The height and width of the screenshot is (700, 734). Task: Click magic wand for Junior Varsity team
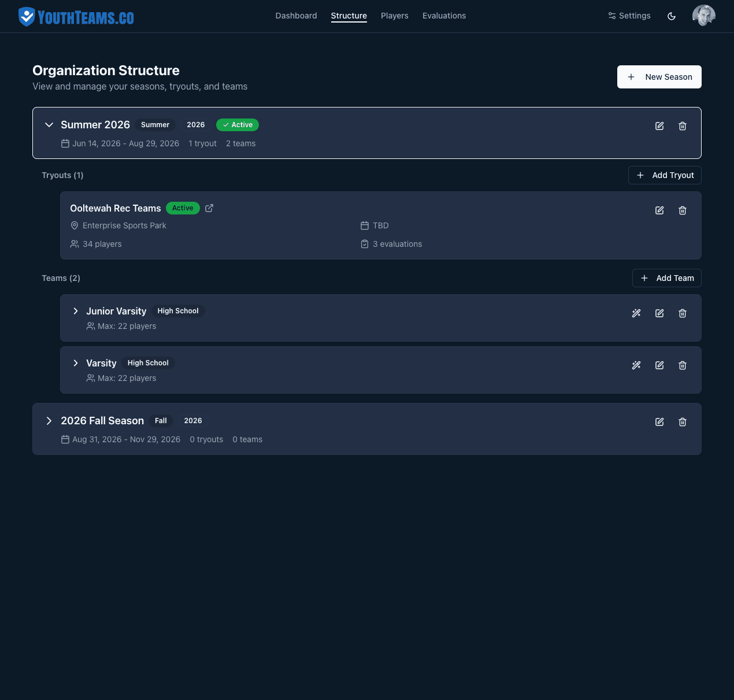[636, 313]
